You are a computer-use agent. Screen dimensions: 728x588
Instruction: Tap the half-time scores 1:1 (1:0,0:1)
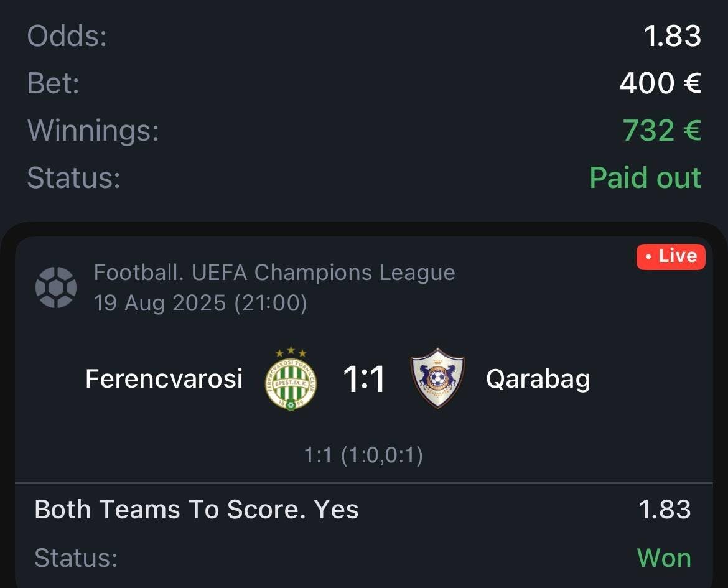point(363,455)
